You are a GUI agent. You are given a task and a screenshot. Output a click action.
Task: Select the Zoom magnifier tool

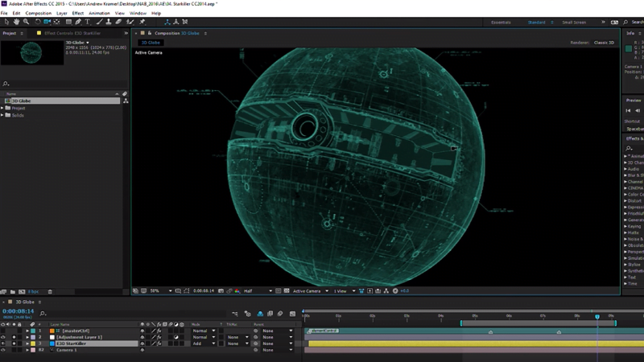coord(26,23)
